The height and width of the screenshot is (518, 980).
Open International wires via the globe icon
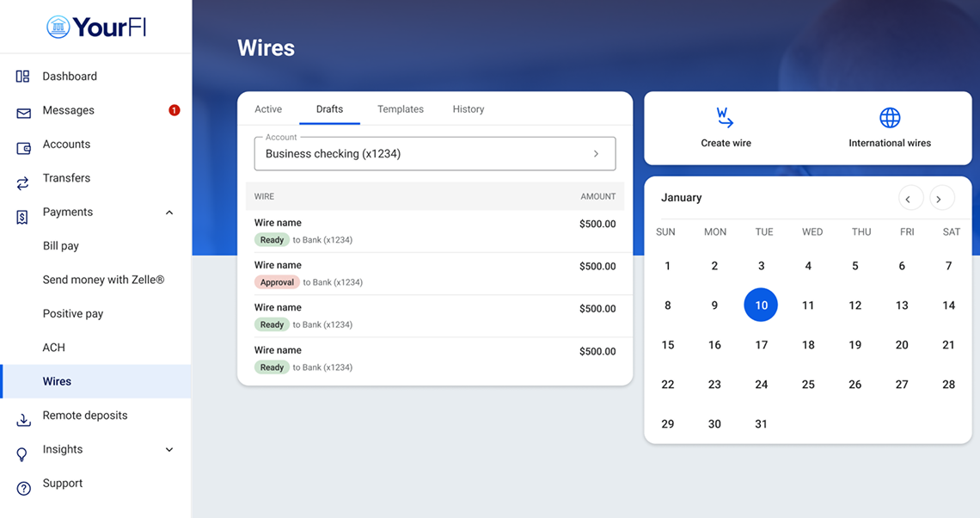pyautogui.click(x=889, y=117)
